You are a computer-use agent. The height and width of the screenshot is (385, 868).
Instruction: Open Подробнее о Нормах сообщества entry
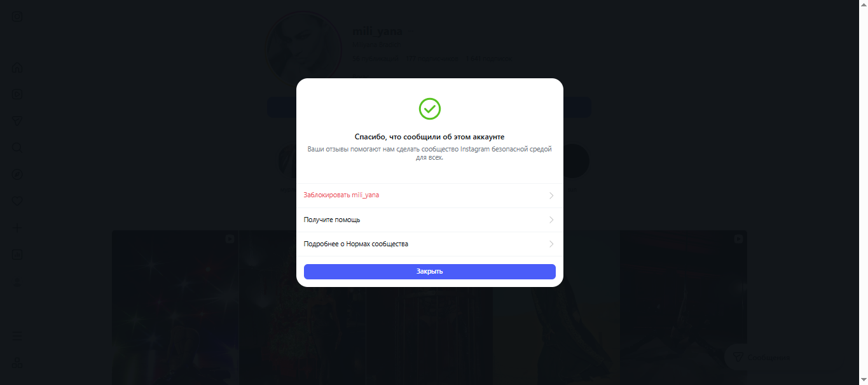pos(430,244)
